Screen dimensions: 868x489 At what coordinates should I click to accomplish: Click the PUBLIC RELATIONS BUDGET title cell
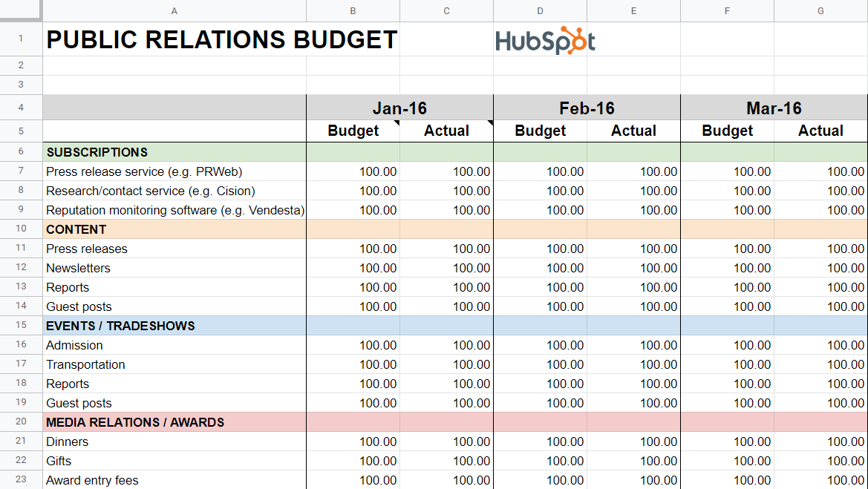tap(221, 40)
